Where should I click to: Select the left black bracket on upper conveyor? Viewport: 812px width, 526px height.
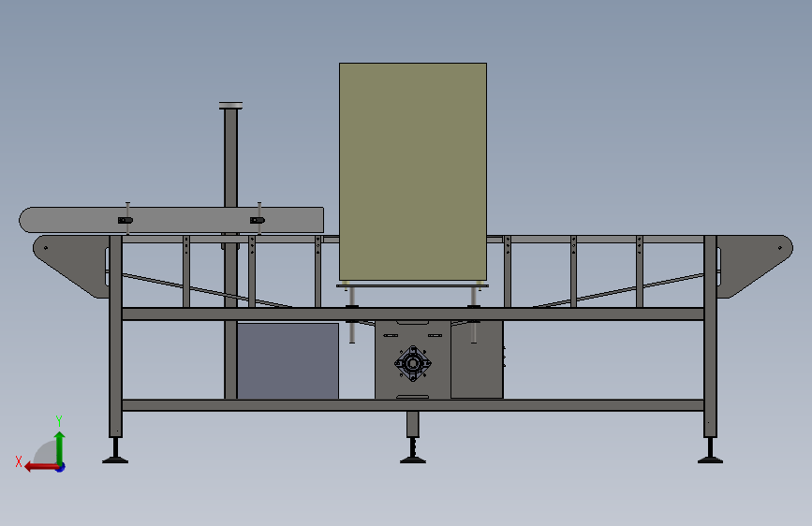[125, 220]
